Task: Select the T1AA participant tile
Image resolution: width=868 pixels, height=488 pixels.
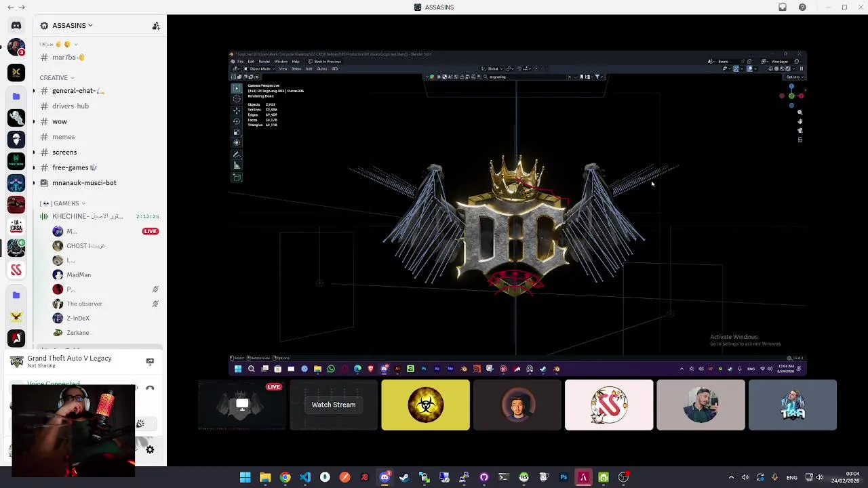Action: pyautogui.click(x=793, y=405)
